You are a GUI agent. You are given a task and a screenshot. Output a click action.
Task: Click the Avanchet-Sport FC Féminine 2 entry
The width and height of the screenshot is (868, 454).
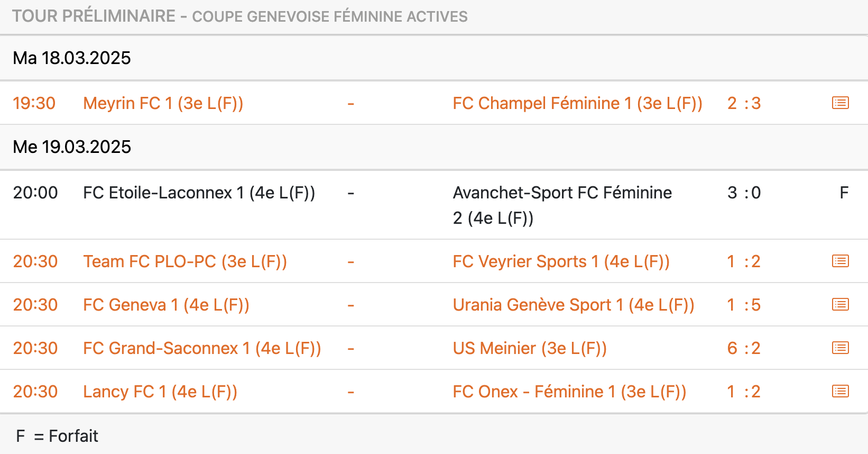click(562, 205)
